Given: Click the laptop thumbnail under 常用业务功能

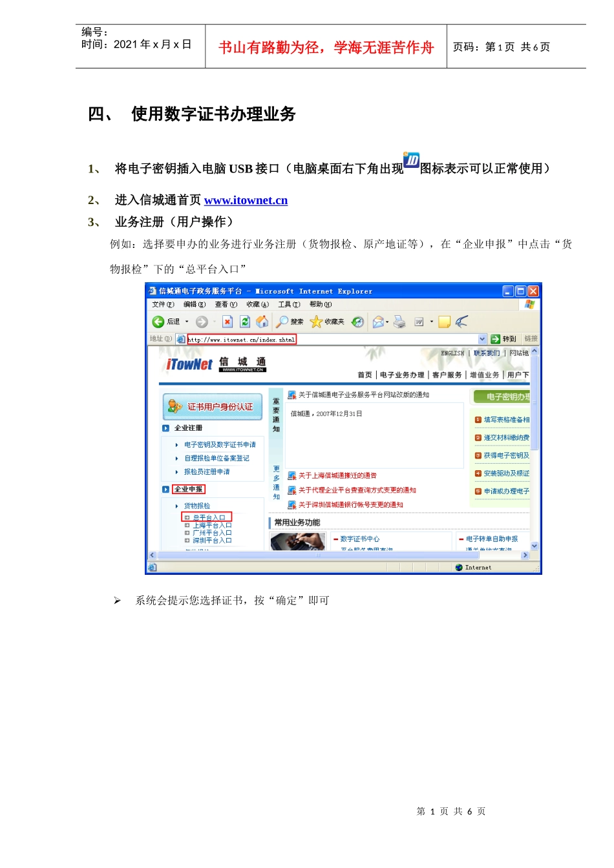Looking at the screenshot, I should pos(298,542).
